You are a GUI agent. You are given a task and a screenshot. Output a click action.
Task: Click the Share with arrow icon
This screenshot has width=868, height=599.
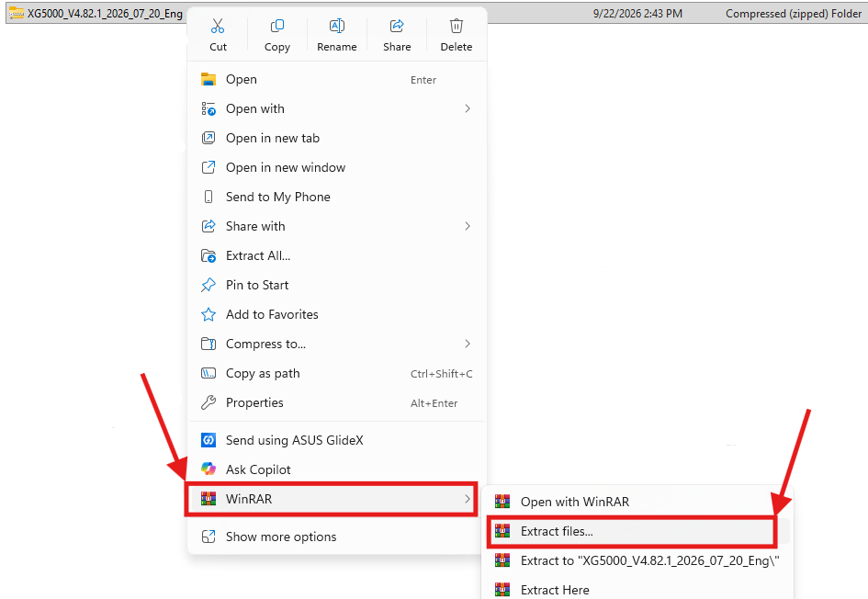(209, 226)
